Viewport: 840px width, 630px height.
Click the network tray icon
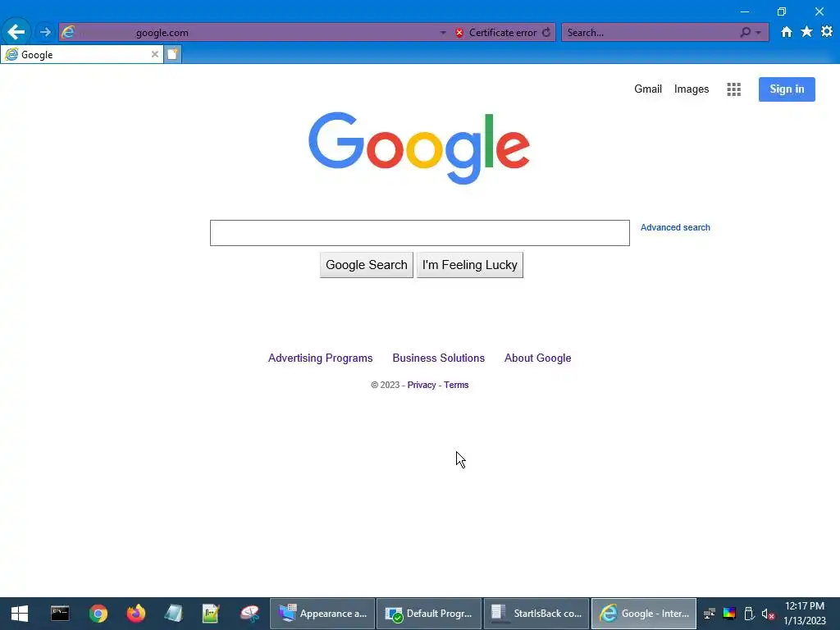pos(710,614)
